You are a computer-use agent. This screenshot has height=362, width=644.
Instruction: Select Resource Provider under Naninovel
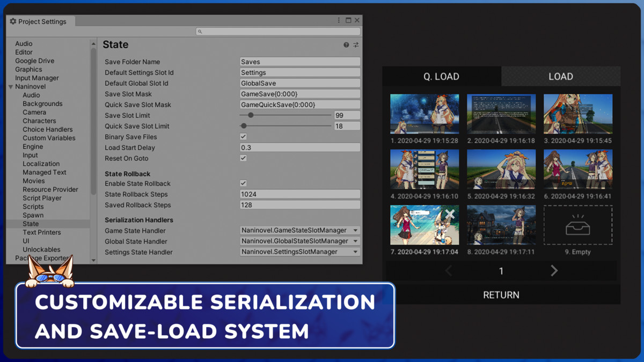click(x=50, y=189)
